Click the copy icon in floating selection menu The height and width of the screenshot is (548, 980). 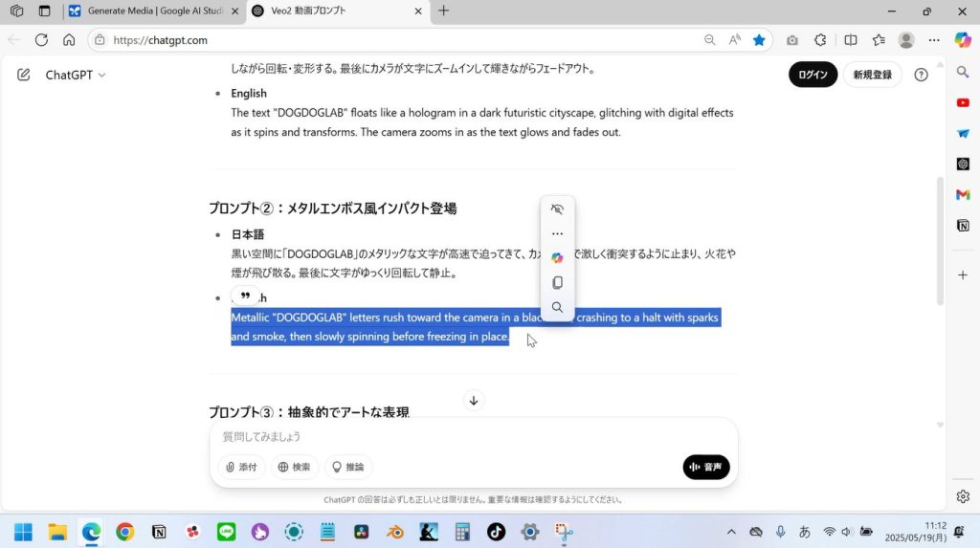(557, 283)
